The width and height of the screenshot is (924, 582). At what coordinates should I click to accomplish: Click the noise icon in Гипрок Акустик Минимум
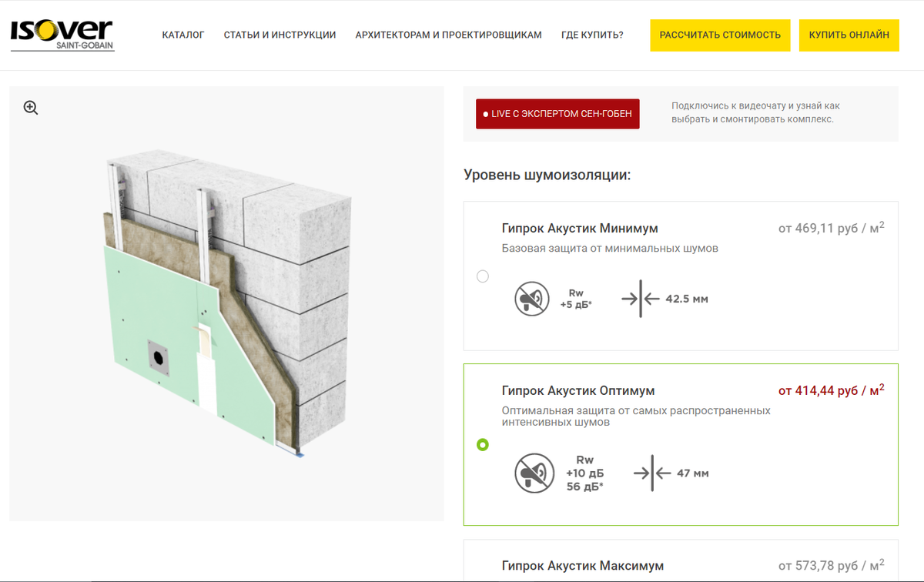click(x=531, y=299)
